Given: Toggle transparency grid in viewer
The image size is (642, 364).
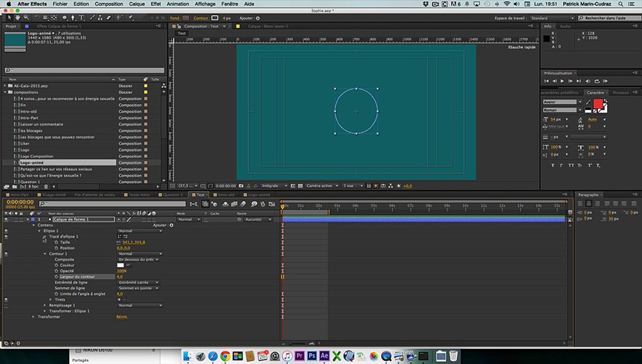Looking at the screenshot, I should [x=300, y=186].
